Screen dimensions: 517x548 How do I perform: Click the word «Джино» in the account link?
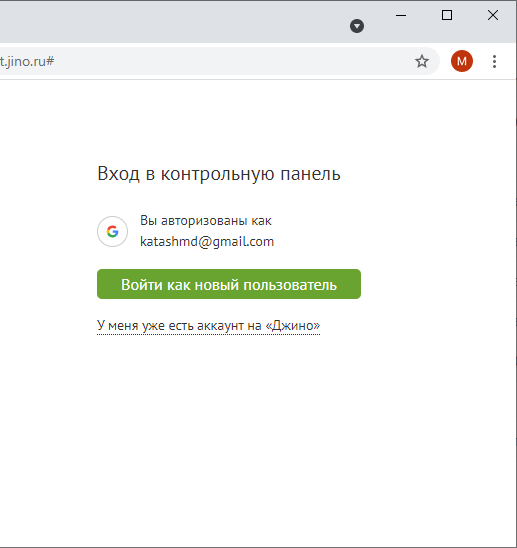(293, 326)
